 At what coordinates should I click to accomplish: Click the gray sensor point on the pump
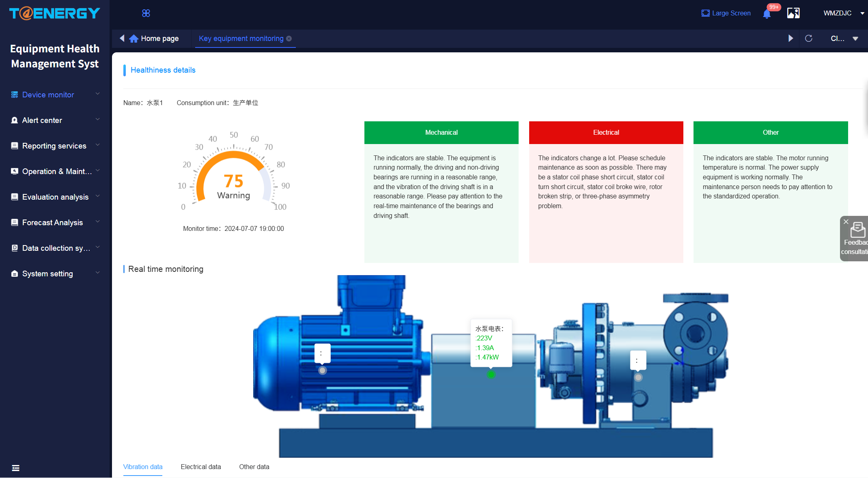point(638,377)
